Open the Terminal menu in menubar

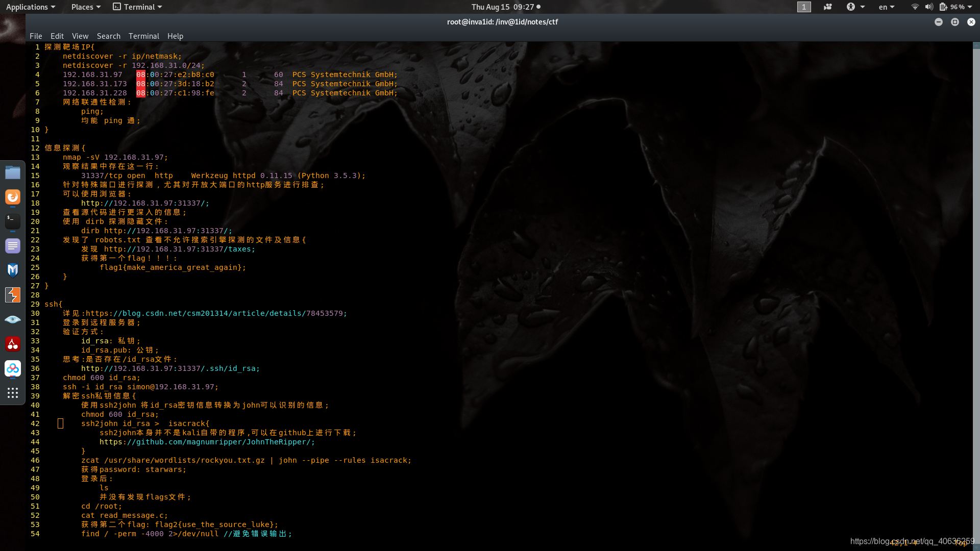click(144, 36)
